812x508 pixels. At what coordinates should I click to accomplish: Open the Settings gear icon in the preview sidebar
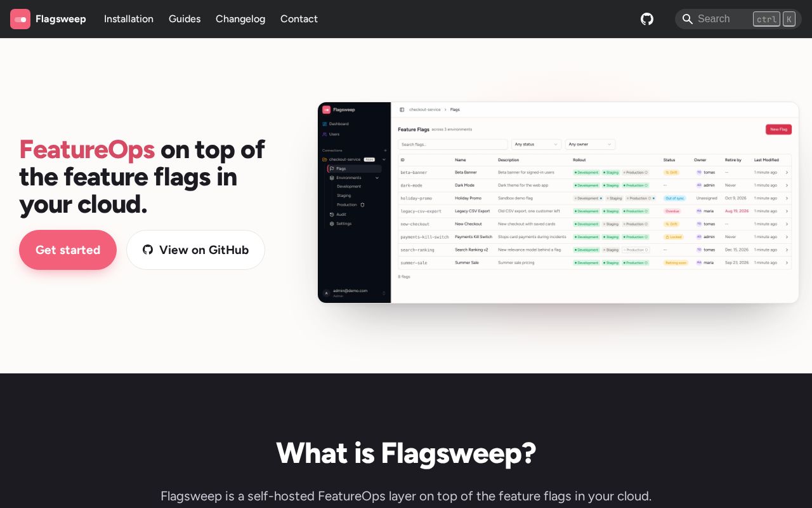pyautogui.click(x=332, y=224)
